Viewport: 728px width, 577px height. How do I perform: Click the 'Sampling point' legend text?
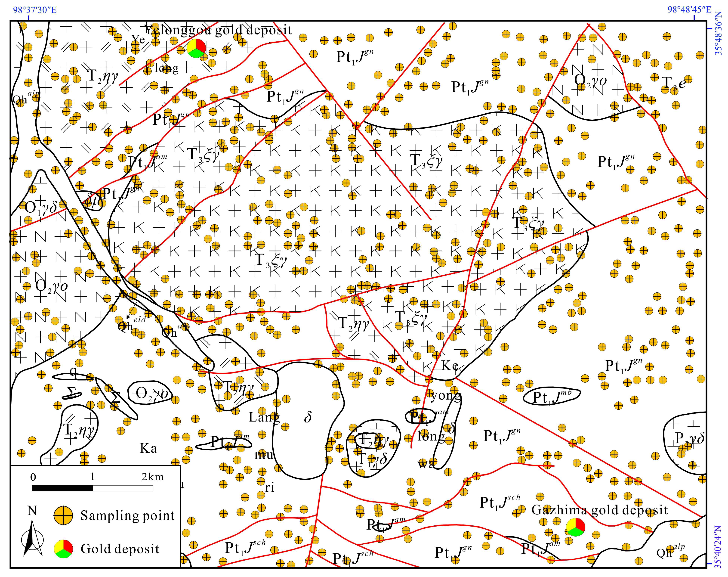click(127, 515)
